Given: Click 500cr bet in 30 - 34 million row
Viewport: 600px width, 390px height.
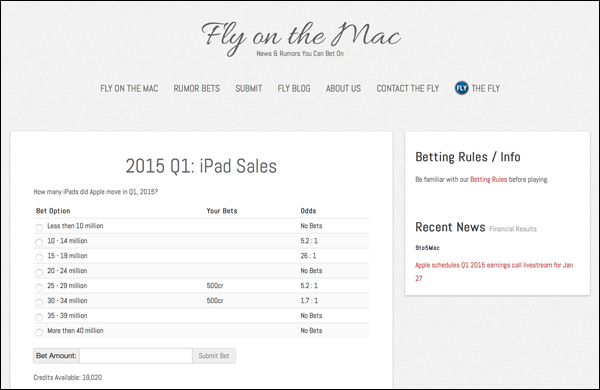Looking at the screenshot, I should click(x=215, y=300).
